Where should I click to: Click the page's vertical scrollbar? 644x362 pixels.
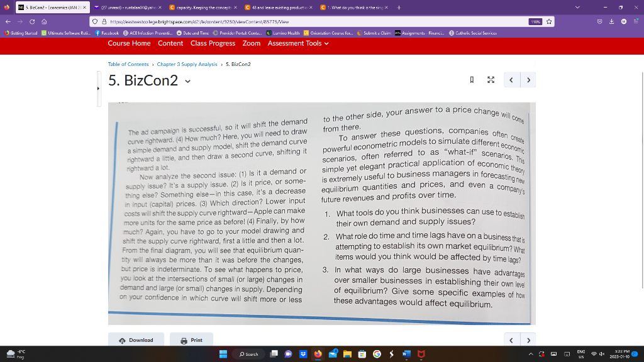pyautogui.click(x=643, y=180)
